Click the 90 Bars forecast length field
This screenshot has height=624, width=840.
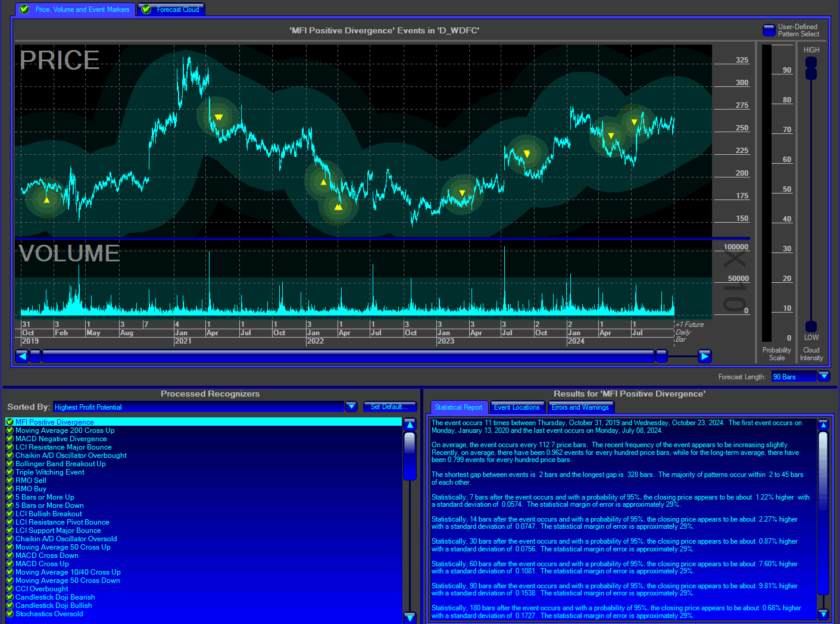tap(794, 376)
